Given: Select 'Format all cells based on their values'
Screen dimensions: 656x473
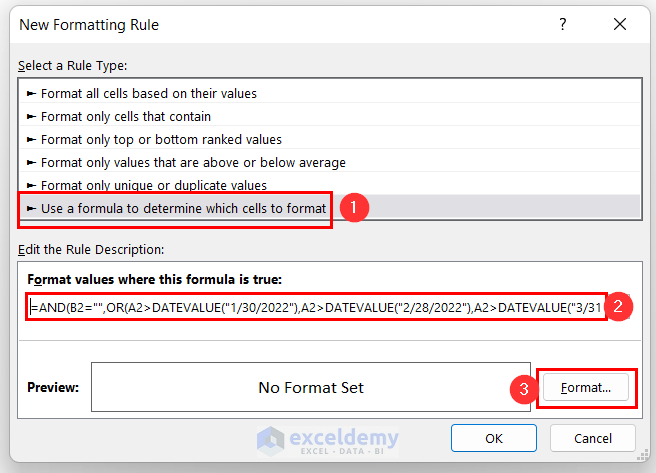Looking at the screenshot, I should [148, 93].
